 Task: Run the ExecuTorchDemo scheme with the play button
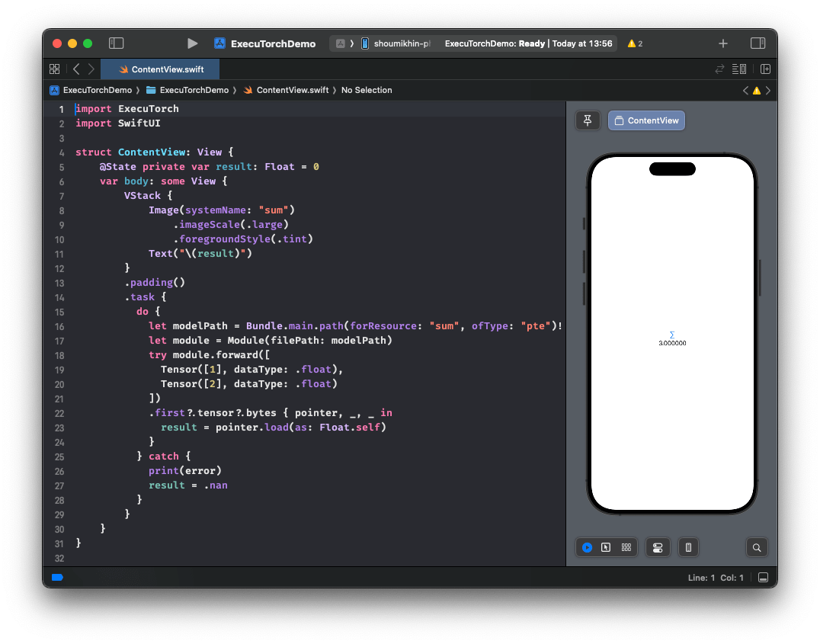pos(192,43)
